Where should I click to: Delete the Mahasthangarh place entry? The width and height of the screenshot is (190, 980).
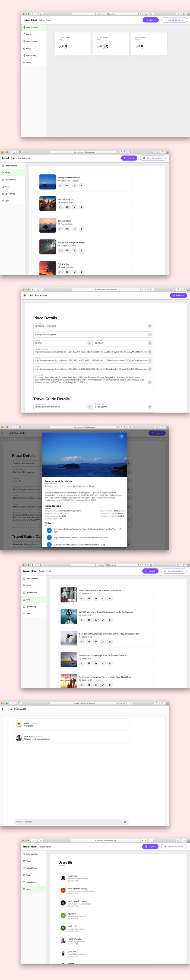coord(82,207)
